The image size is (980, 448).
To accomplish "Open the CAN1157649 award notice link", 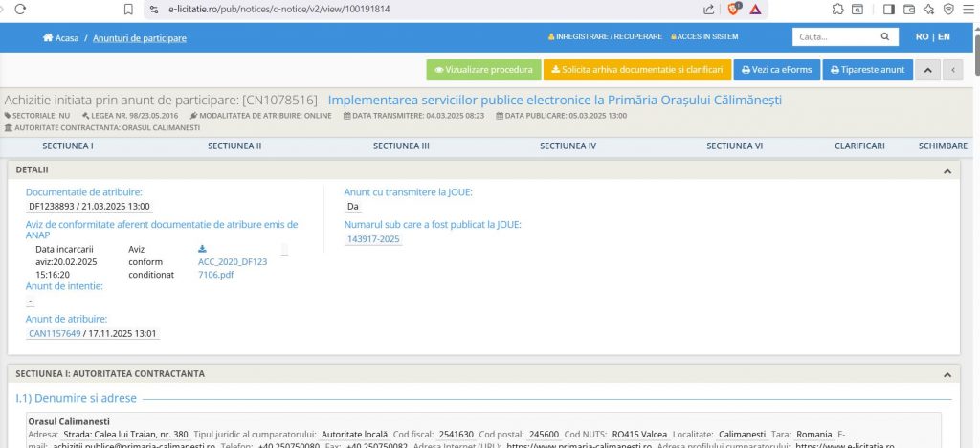I will [46, 334].
